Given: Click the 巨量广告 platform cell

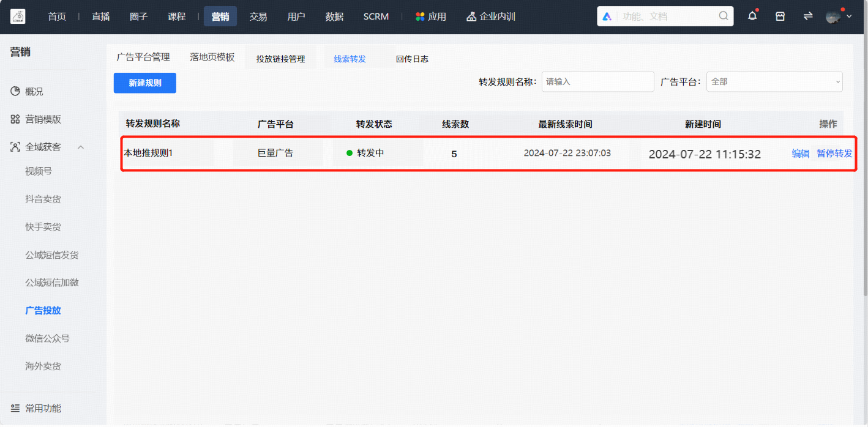Looking at the screenshot, I should pyautogui.click(x=275, y=153).
